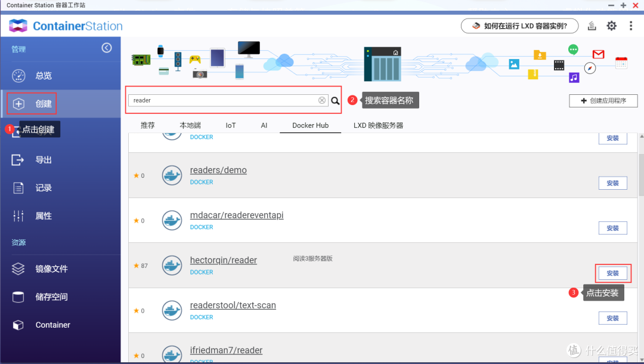Image resolution: width=644 pixels, height=364 pixels.
Task: Click docker whale icon of hectorqin/reader
Action: [x=172, y=266]
